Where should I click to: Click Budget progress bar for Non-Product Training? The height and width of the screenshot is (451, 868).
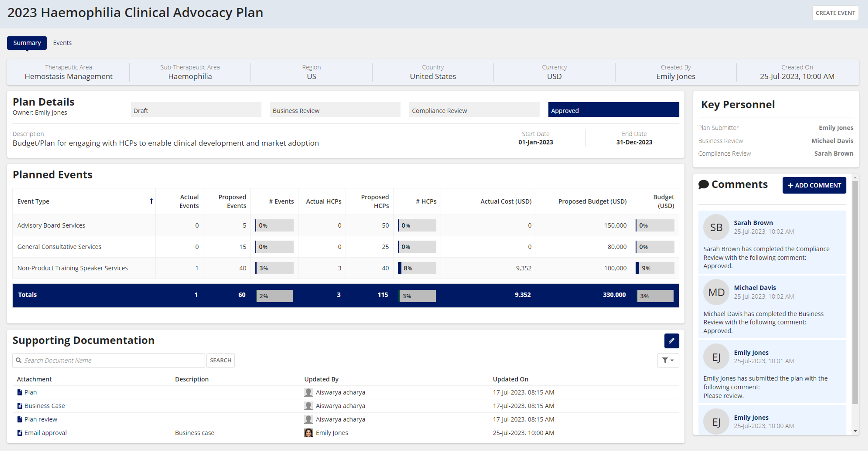(x=655, y=268)
